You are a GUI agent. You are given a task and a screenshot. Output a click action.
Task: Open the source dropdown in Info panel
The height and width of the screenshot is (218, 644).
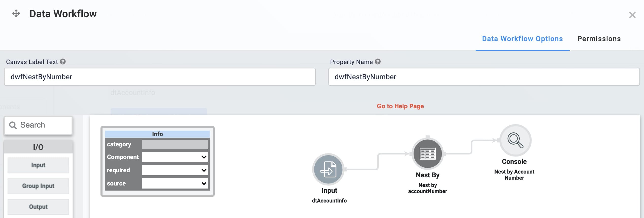tap(175, 183)
